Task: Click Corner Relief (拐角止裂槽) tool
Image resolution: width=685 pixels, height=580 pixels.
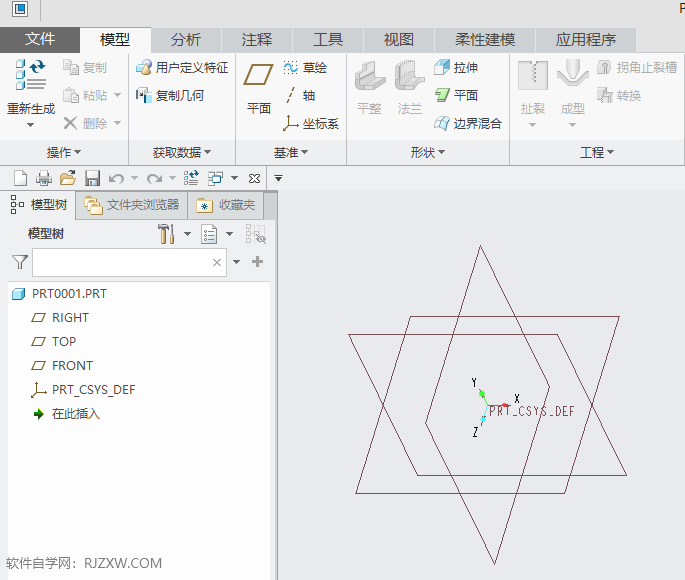Action: tap(637, 67)
